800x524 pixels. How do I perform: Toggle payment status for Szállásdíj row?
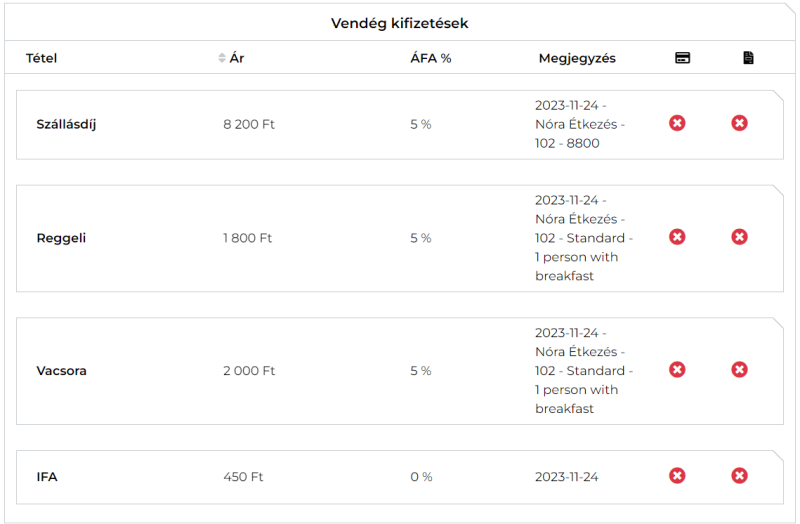pos(677,123)
